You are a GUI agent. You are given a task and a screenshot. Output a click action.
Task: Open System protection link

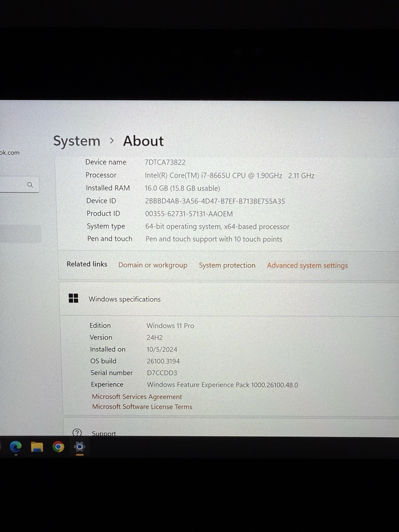(227, 265)
